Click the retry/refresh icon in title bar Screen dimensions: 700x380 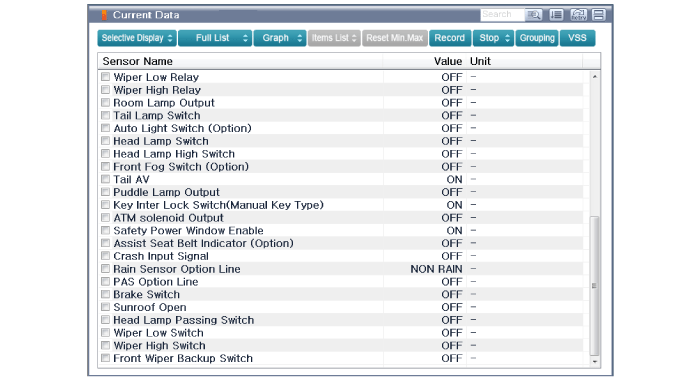[579, 15]
